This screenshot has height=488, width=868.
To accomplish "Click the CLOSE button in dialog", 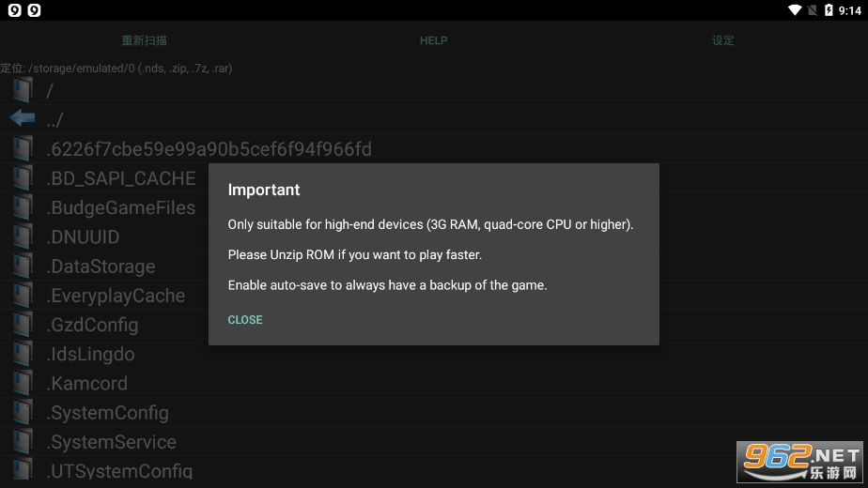I will pos(245,320).
